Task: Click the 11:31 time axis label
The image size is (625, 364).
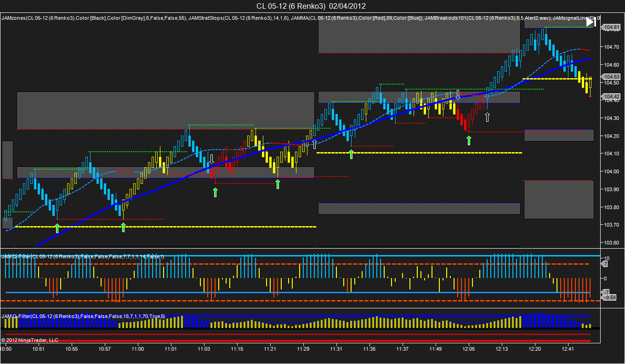Action: click(x=336, y=349)
